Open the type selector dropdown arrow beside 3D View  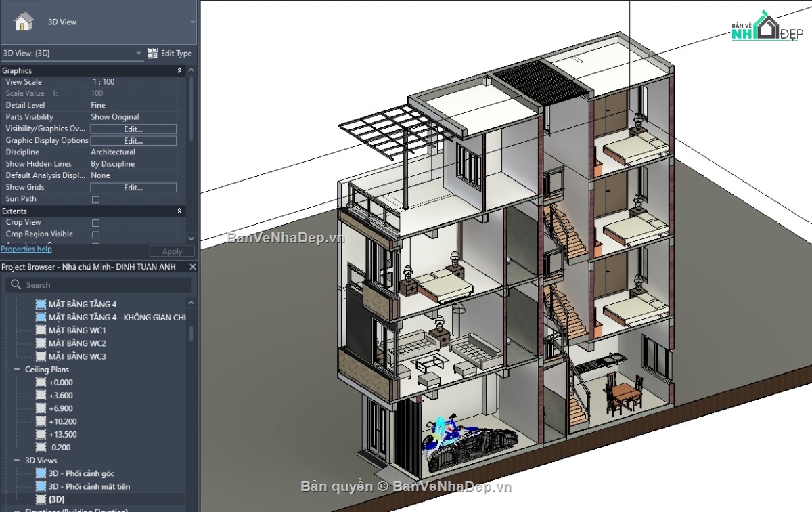coord(193,22)
